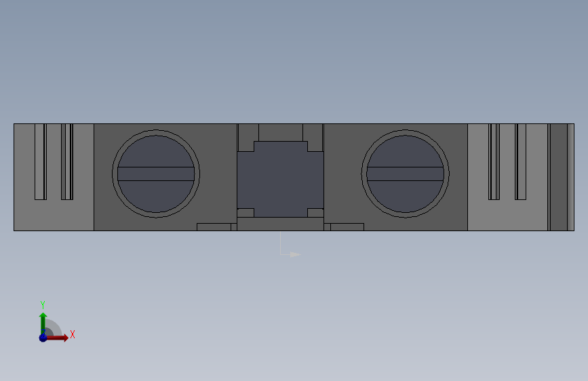Screen dimensions: 588x381
Task: Select the left slotted screw head
Action: coord(156,174)
